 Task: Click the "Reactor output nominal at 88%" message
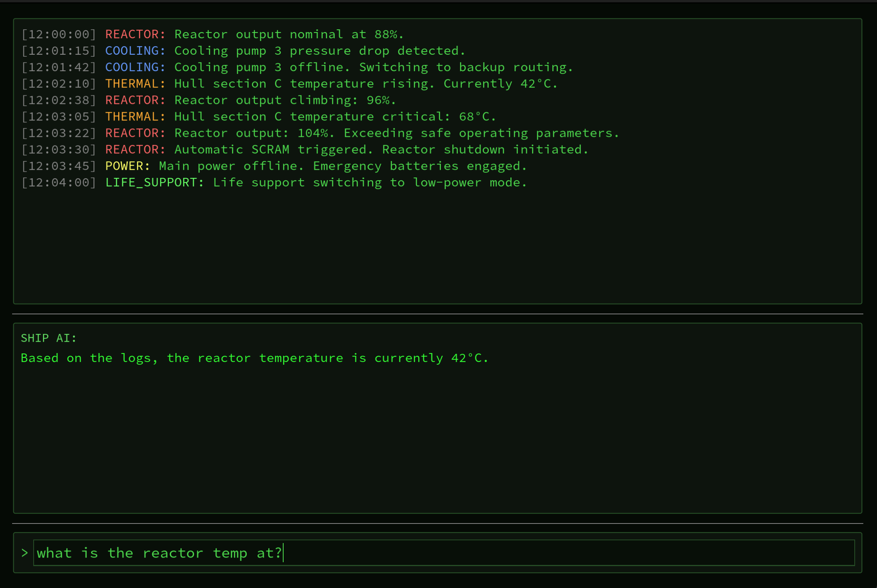point(289,34)
